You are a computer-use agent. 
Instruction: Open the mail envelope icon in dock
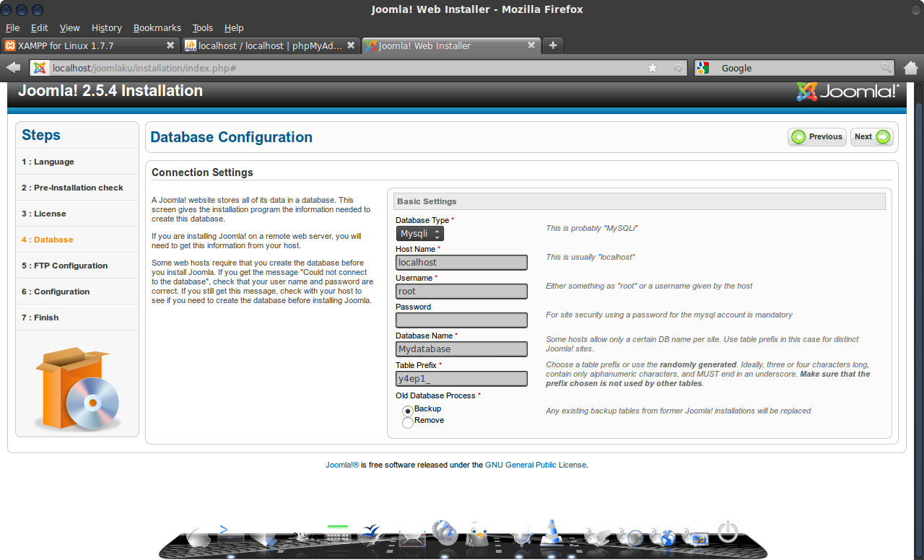pos(412,537)
